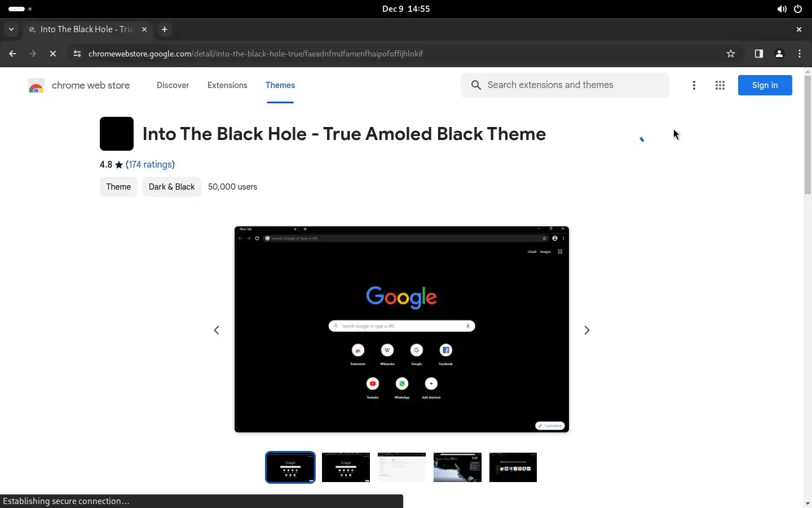812x508 pixels.
Task: Open the 174 ratings link
Action: [150, 164]
